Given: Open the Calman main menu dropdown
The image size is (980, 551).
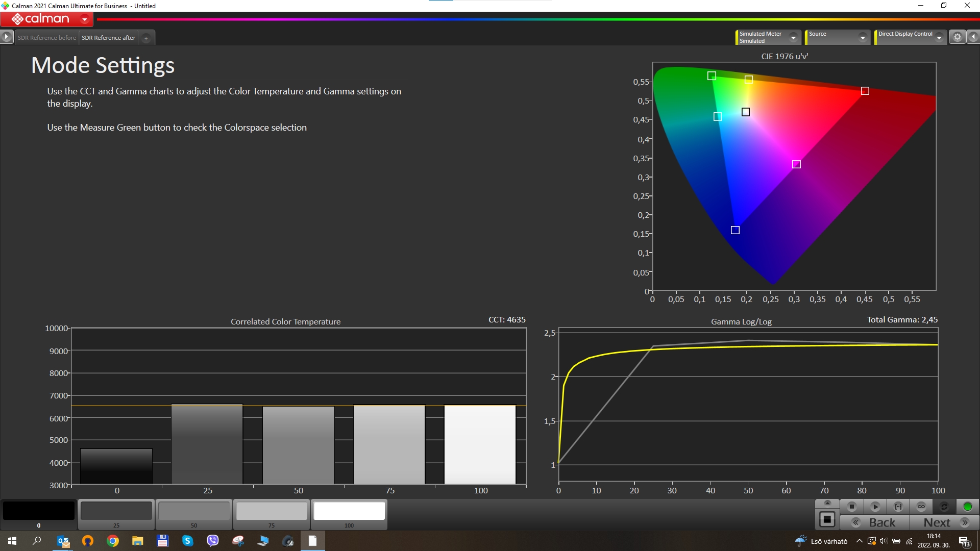Looking at the screenshot, I should point(85,19).
